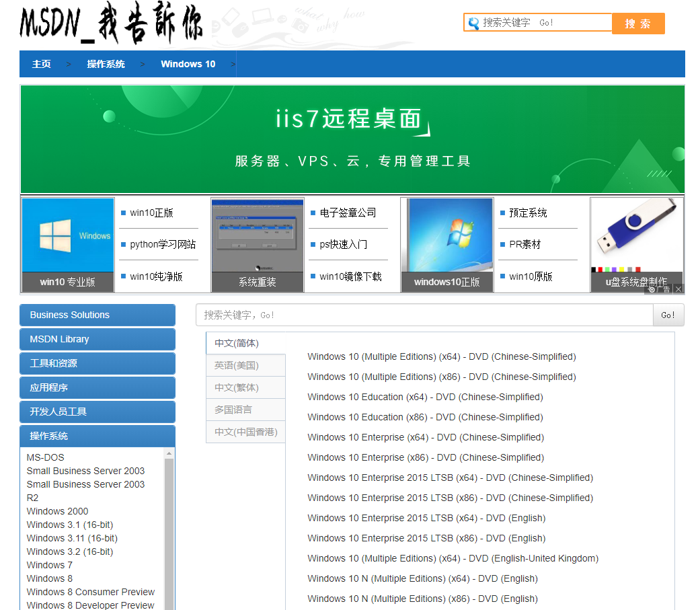Click the Go! button beside main search
This screenshot has width=700, height=610.
pyautogui.click(x=668, y=315)
